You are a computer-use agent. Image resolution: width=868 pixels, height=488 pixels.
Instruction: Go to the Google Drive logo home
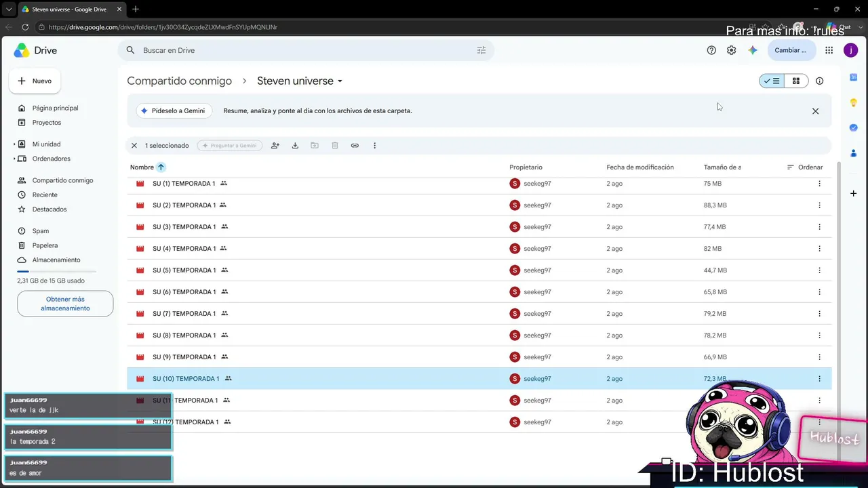coord(35,50)
